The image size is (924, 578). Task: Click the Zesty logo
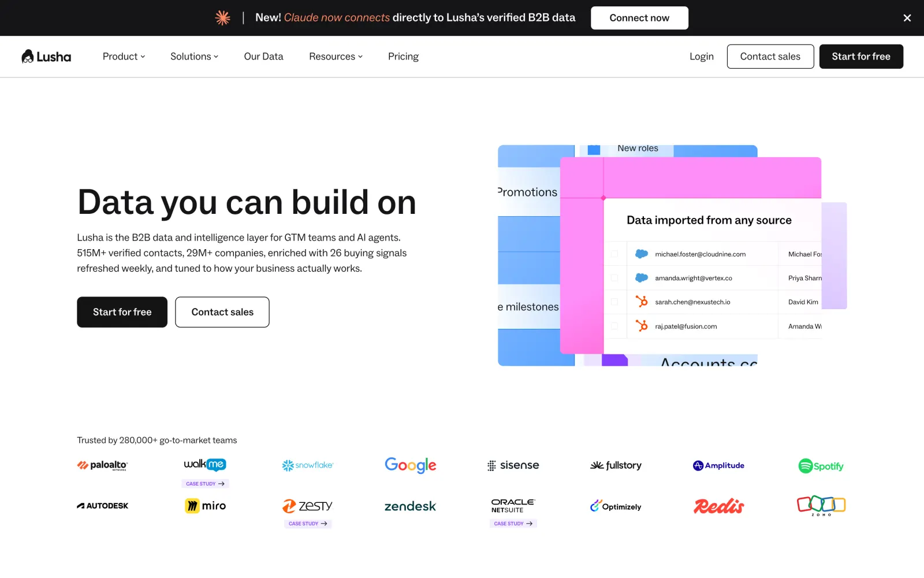[308, 506]
